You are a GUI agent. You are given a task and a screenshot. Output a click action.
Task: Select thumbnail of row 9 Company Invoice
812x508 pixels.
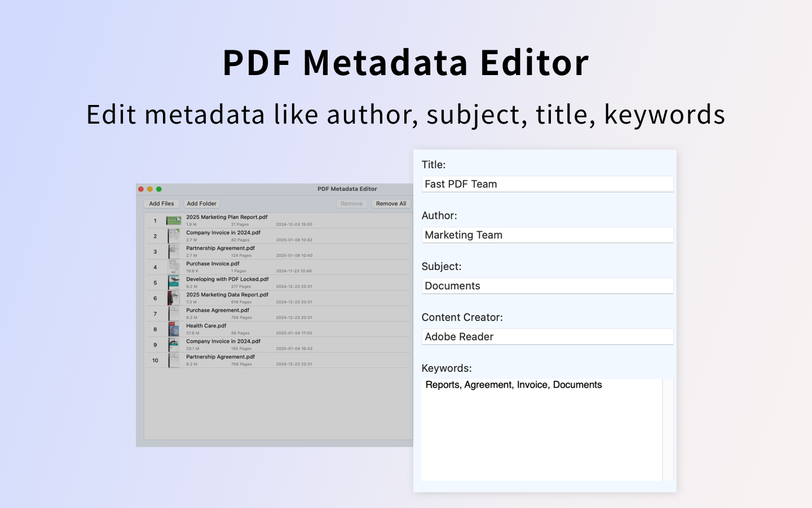(174, 345)
